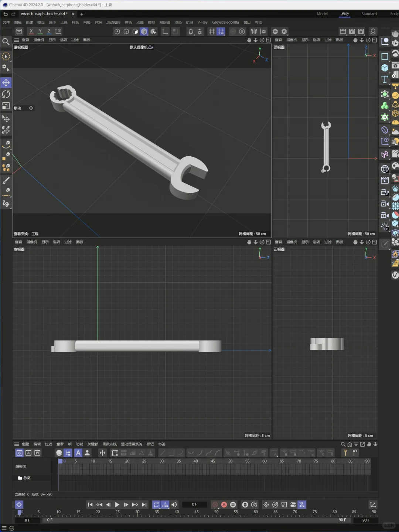
Task: Click the timeline search magnifier
Action: point(343,444)
